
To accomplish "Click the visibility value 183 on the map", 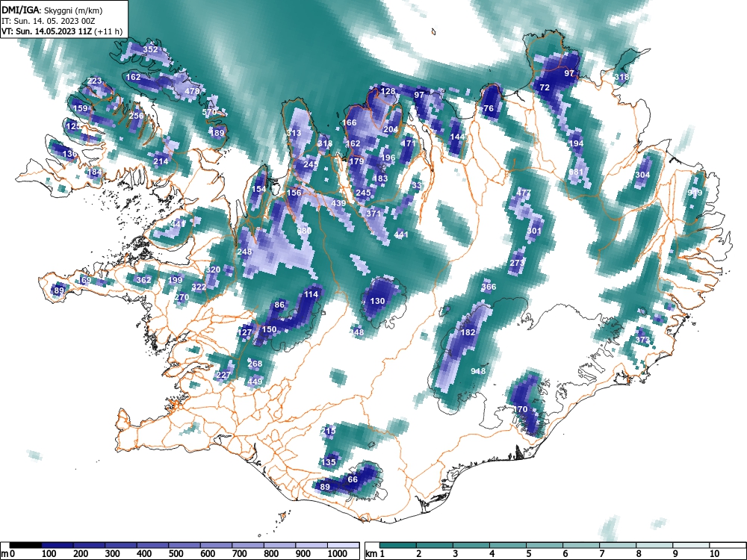I will tap(380, 178).
